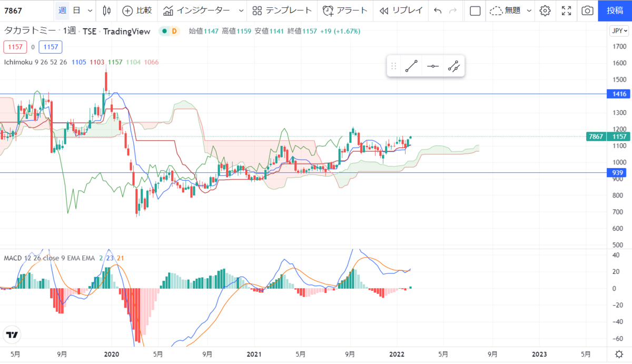Click the 高値1159 high value in header
Viewport: 632px width, 364px height.
coord(236,31)
